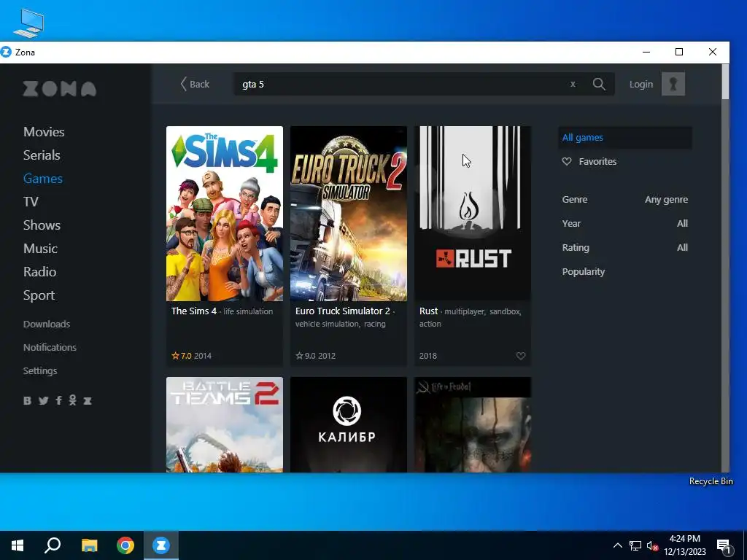Screen dimensions: 747x560
Task: Open the network tray icon
Action: (x=635, y=545)
